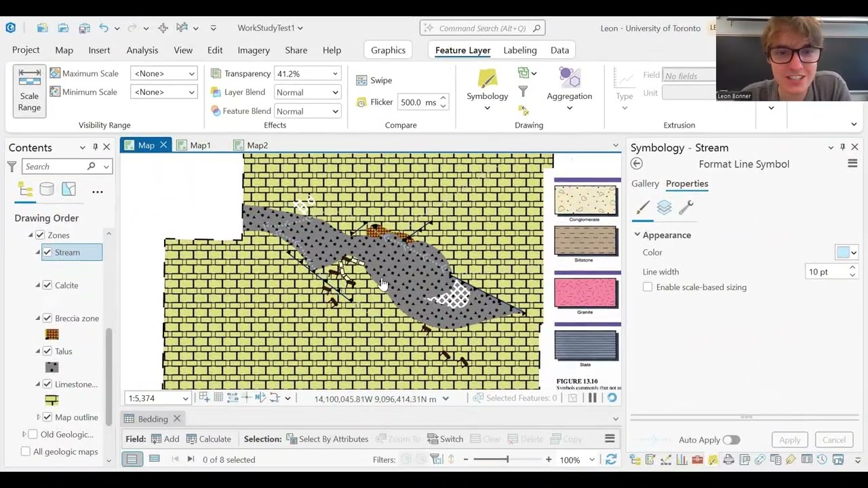Click the save project icon
The image size is (868, 488).
pos(84,28)
